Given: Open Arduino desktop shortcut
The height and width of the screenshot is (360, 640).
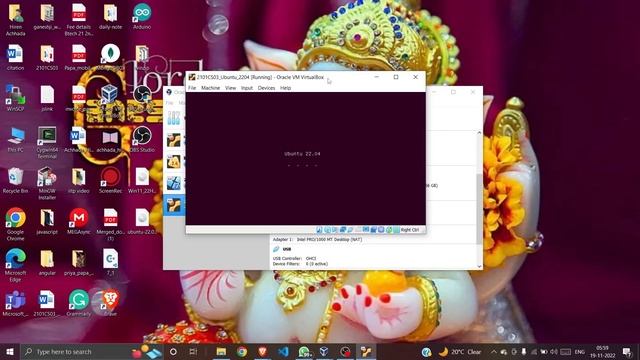Looking at the screenshot, I should (x=142, y=17).
